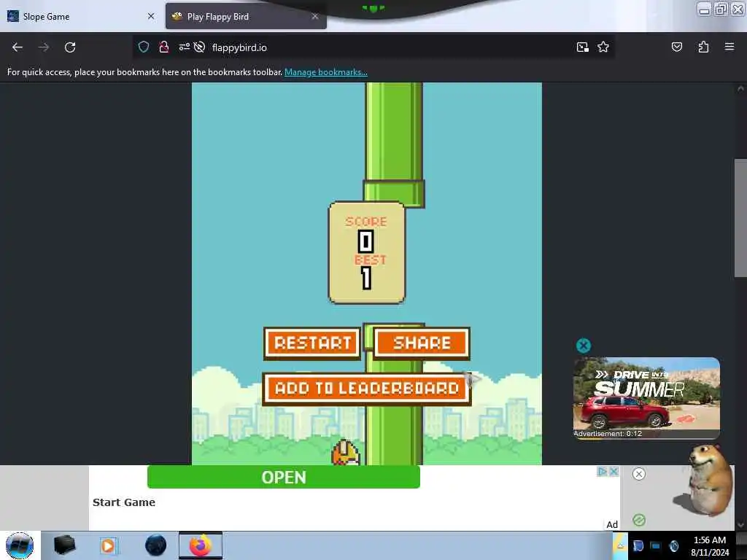
Task: Click the tray volume icon
Action: tap(673, 545)
